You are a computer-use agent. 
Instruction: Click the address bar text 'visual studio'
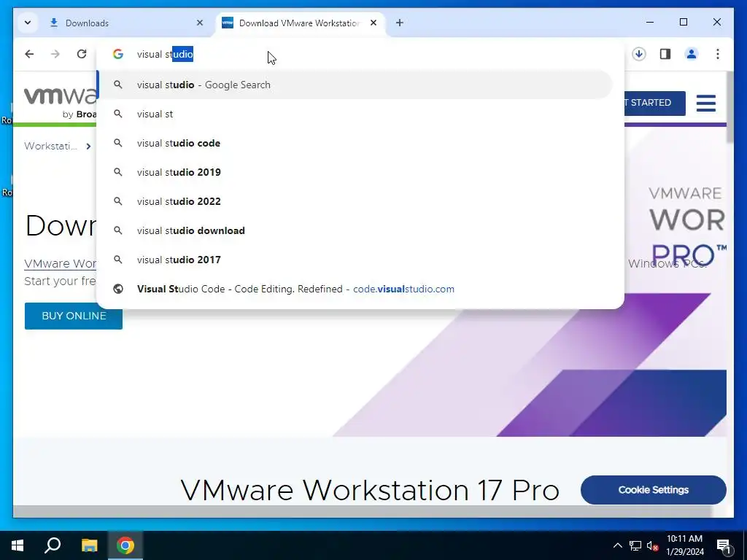pyautogui.click(x=165, y=54)
